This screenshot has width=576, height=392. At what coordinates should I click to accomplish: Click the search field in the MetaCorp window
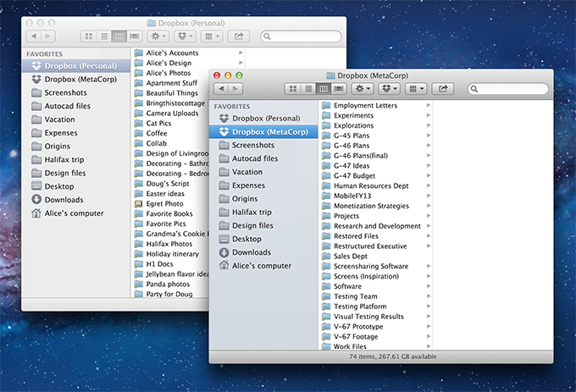pos(508,89)
